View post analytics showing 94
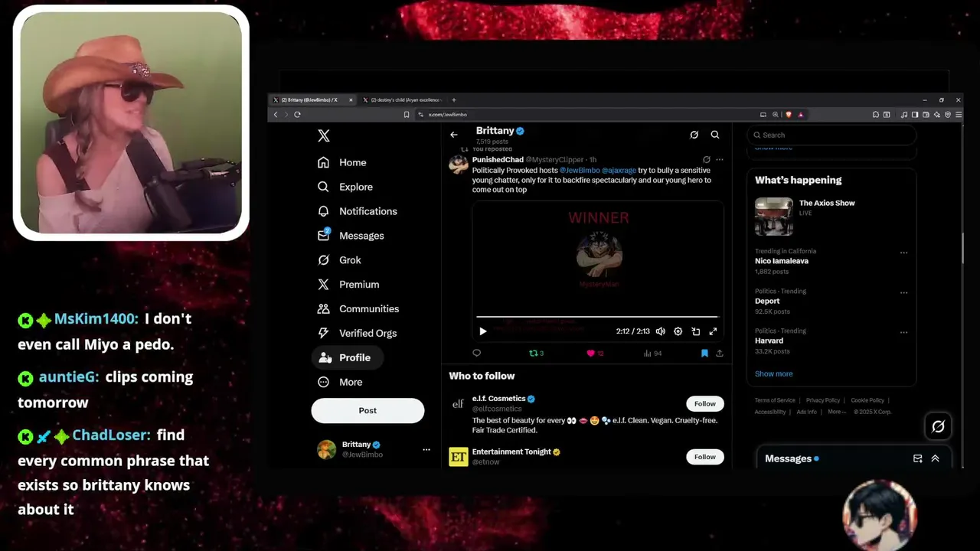 pos(652,353)
